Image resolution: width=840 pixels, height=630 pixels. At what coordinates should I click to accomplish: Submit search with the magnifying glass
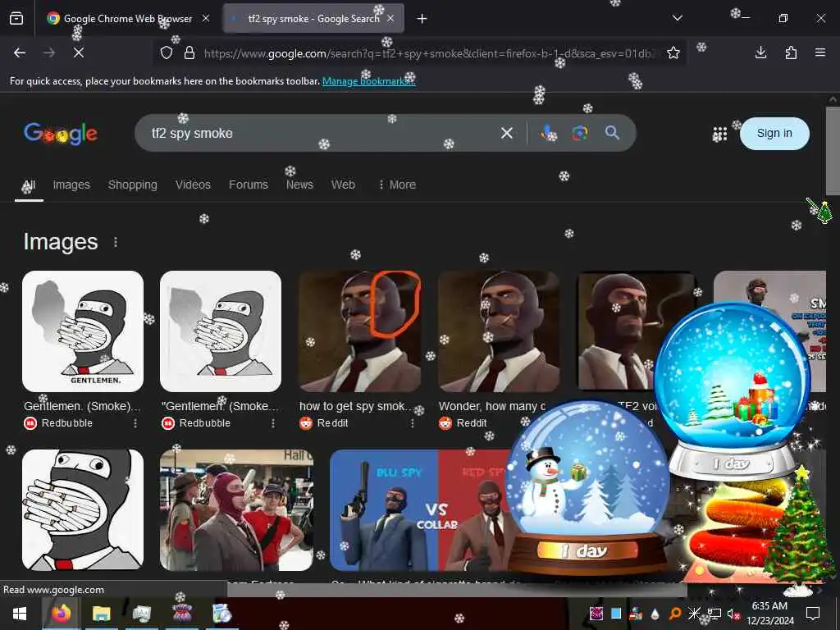point(612,133)
